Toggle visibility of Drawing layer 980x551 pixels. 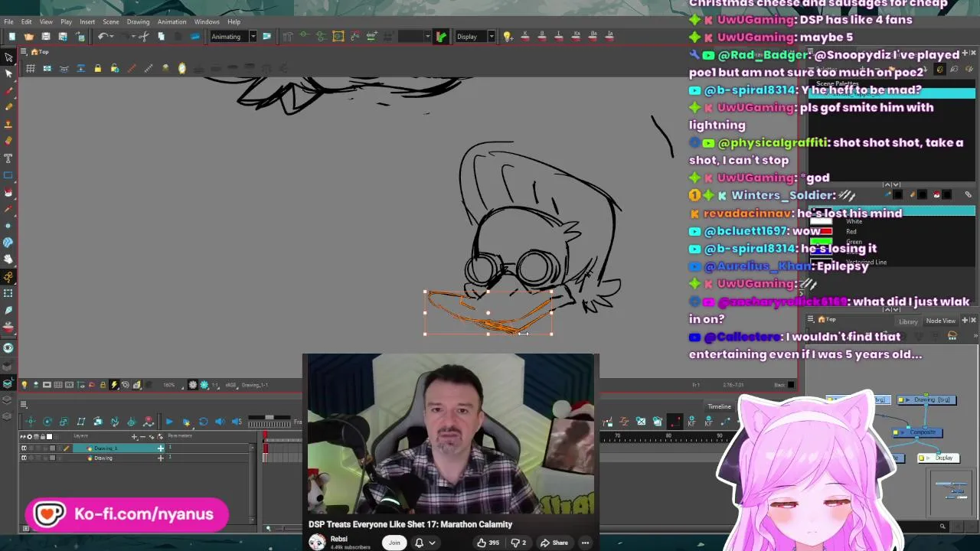(24, 458)
